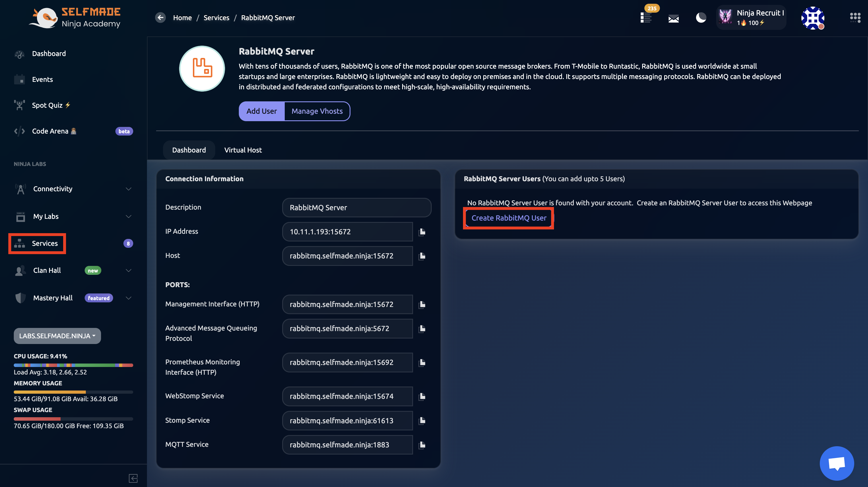Click the RabbitMQ Server logo circle
Image resolution: width=868 pixels, height=487 pixels.
pyautogui.click(x=202, y=68)
